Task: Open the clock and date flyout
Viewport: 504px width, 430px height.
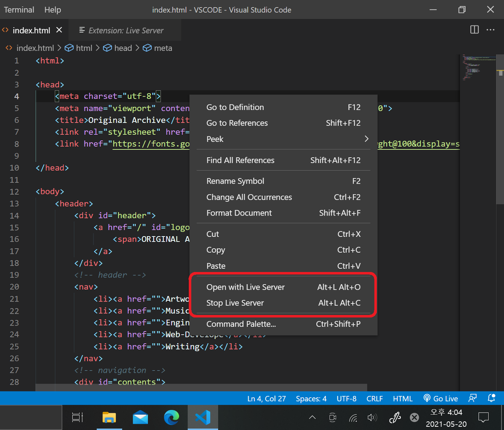Action: tap(446, 418)
